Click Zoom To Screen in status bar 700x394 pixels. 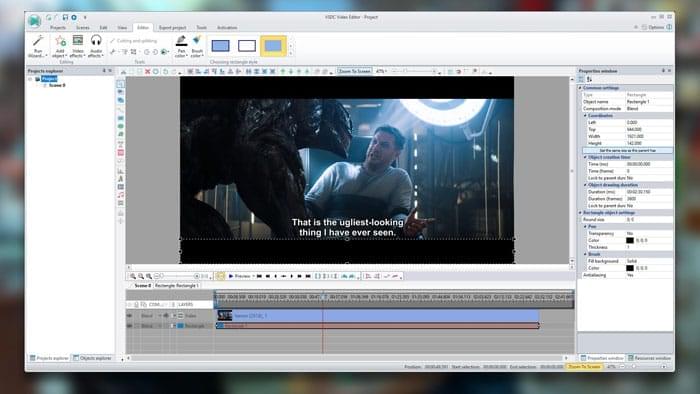pos(584,367)
